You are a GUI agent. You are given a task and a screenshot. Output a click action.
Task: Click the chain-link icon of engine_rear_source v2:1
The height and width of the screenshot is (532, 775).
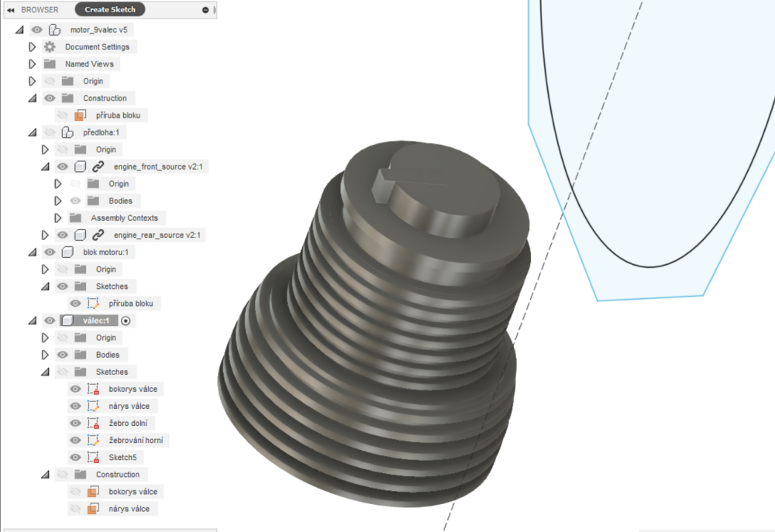coord(98,235)
